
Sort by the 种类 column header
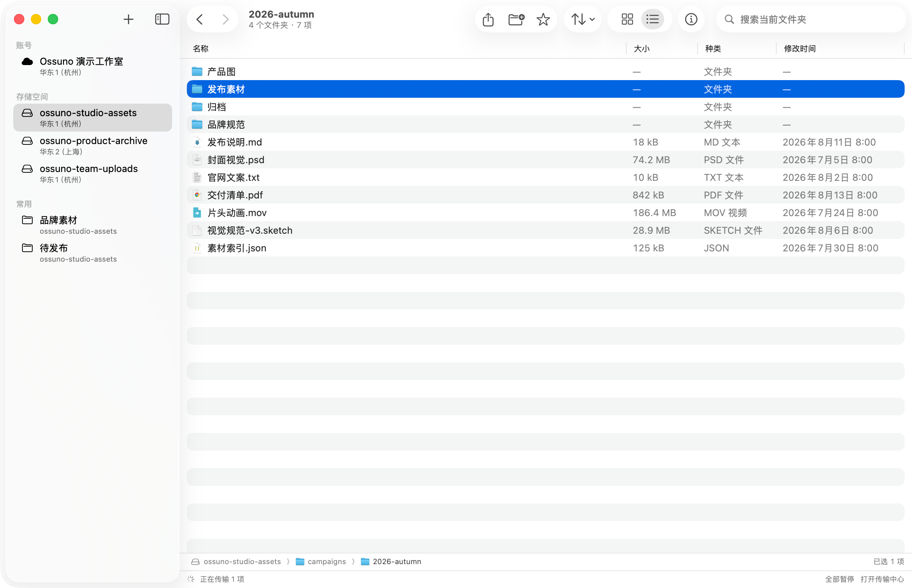713,49
